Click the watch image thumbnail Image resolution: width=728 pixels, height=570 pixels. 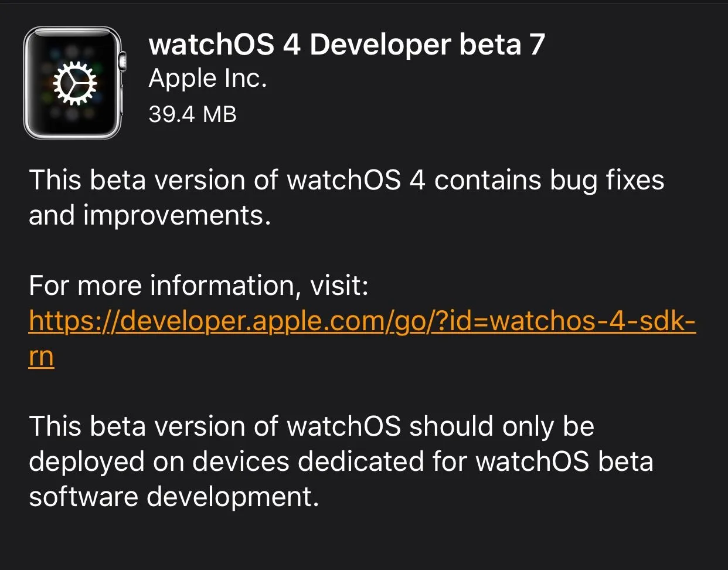pos(74,83)
